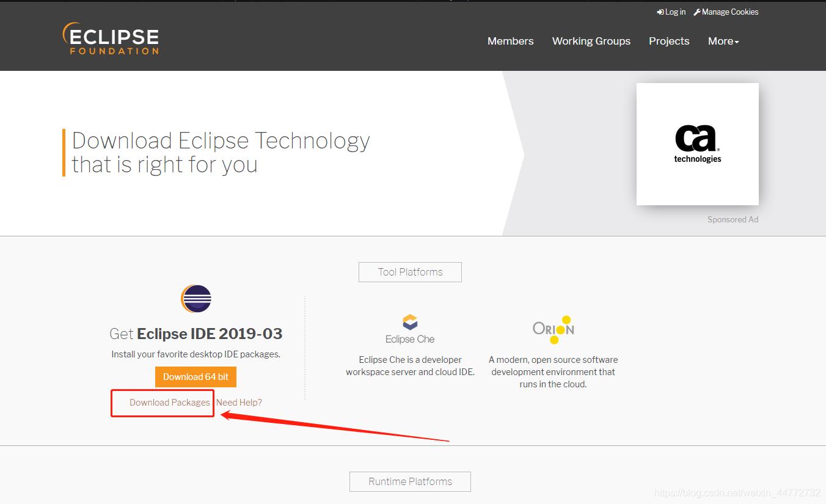Expand the More dropdown menu
Screen dimensions: 826x504
click(723, 41)
